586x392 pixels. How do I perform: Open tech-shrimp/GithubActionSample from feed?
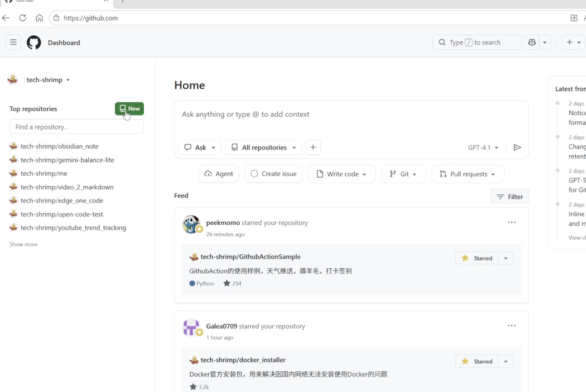click(250, 257)
